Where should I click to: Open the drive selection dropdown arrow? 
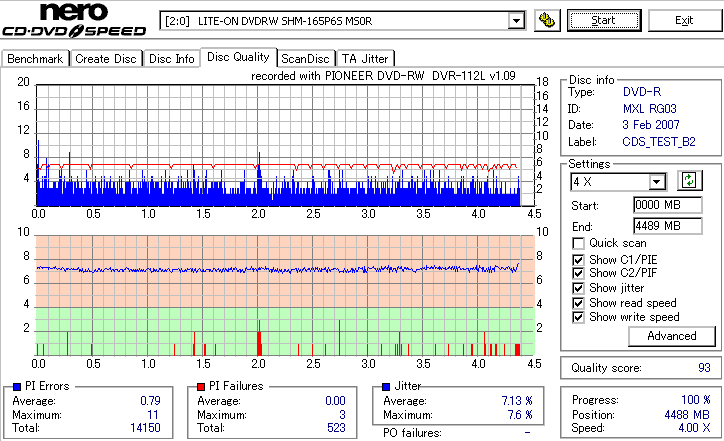coord(516,21)
